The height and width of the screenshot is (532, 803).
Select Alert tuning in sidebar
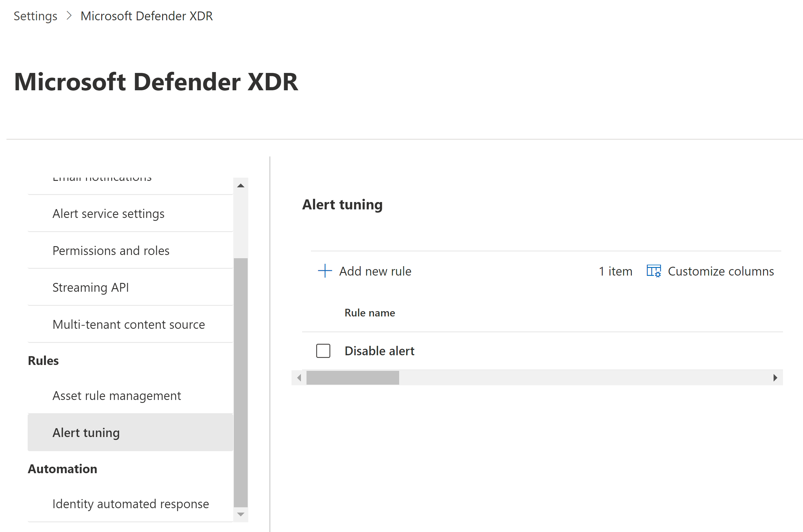[130, 433]
